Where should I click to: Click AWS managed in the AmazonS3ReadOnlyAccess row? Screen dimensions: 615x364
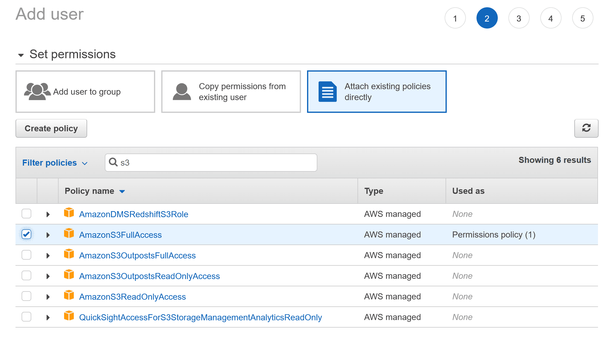392,296
